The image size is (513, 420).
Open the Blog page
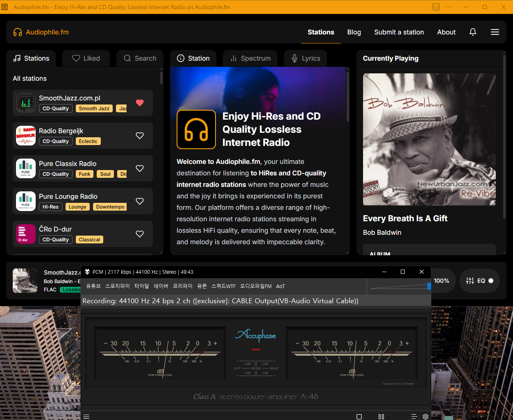(354, 32)
